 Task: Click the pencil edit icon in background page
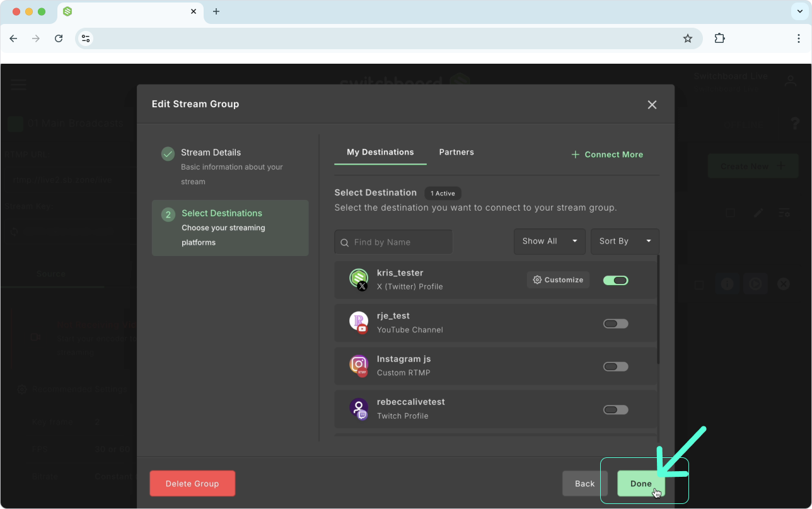click(758, 213)
